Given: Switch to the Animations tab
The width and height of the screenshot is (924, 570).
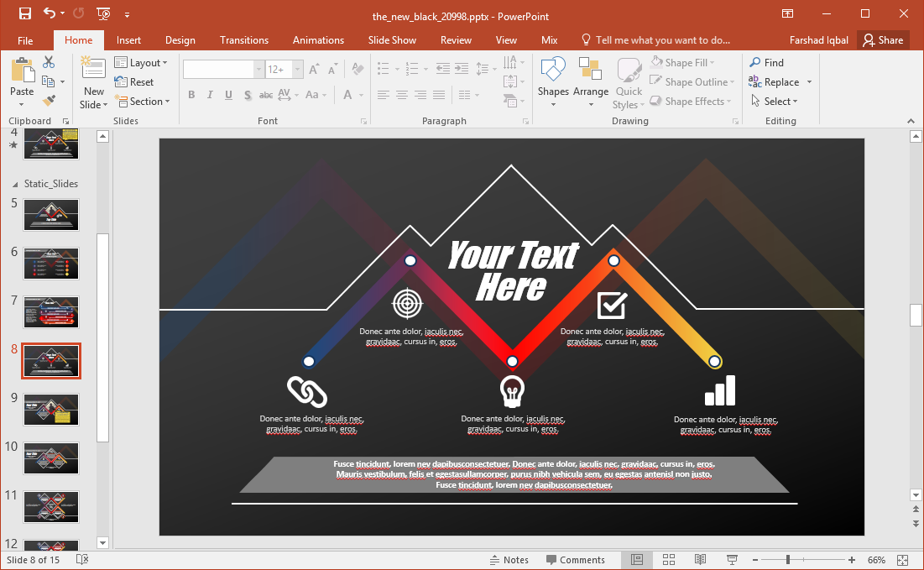Looking at the screenshot, I should pyautogui.click(x=318, y=40).
